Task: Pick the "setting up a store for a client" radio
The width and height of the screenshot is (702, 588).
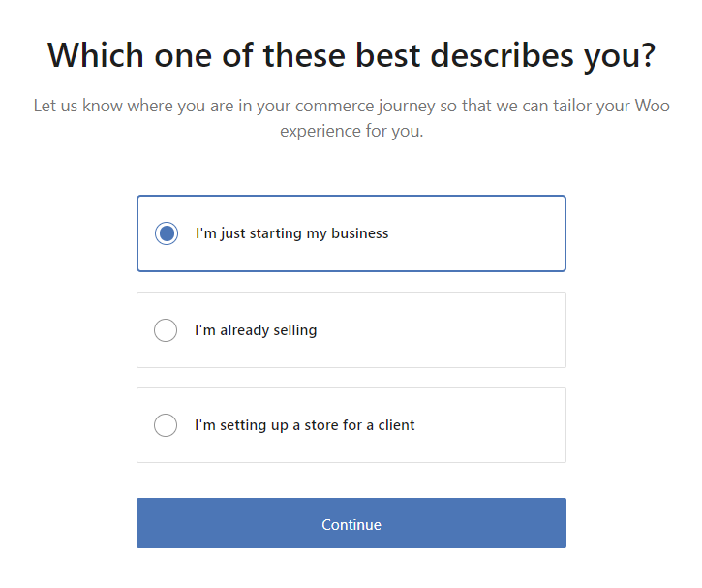Action: click(166, 425)
